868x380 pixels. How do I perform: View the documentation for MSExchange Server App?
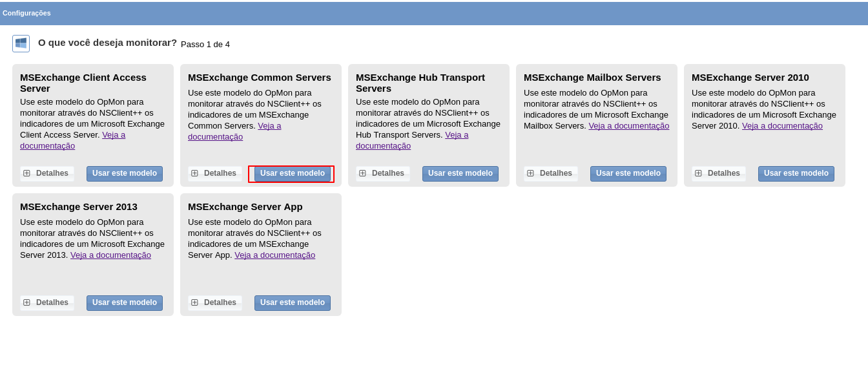(274, 255)
